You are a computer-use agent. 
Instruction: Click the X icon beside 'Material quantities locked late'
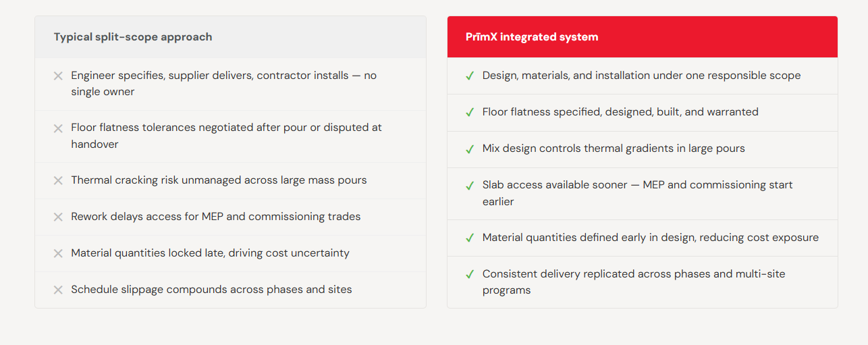click(x=58, y=254)
